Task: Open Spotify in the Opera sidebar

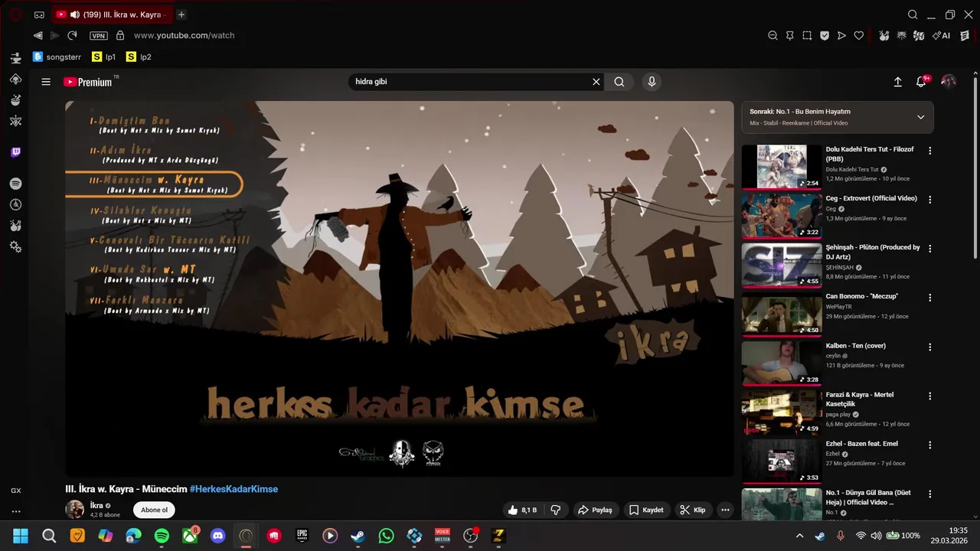Action: [15, 184]
